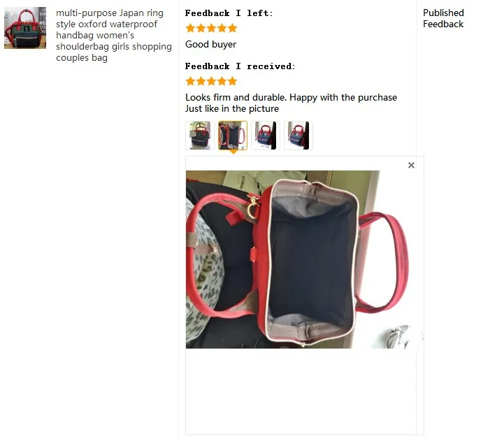
Task: Open the handbag product thumbnail
Action: point(25,28)
